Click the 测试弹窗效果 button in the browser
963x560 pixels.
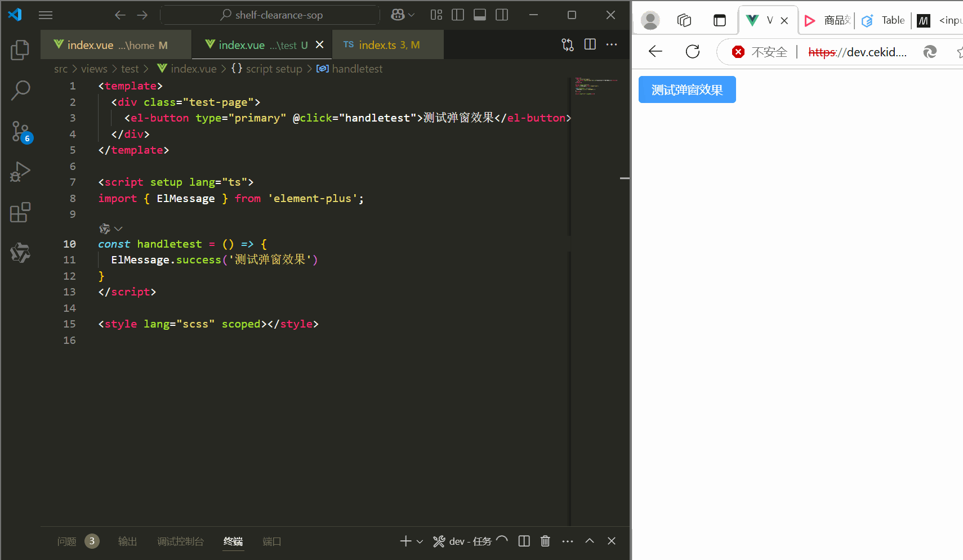click(687, 89)
